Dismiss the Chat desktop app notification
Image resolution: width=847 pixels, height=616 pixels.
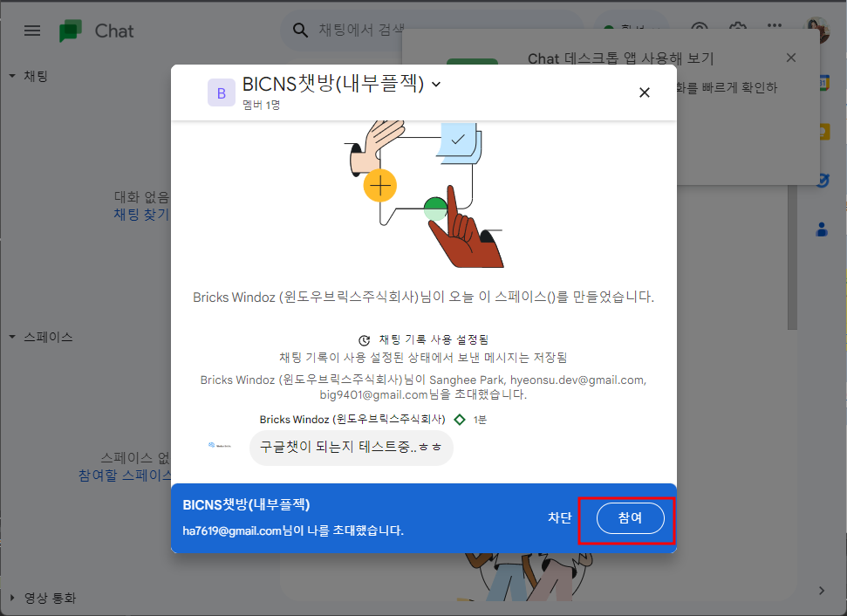(x=791, y=58)
